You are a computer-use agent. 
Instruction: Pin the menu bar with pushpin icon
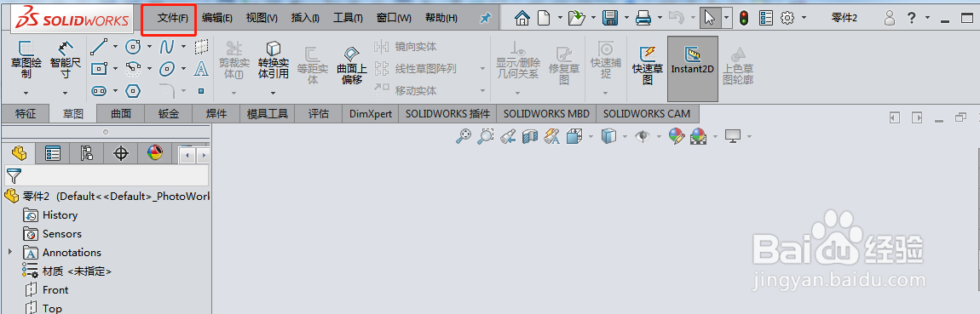(485, 19)
